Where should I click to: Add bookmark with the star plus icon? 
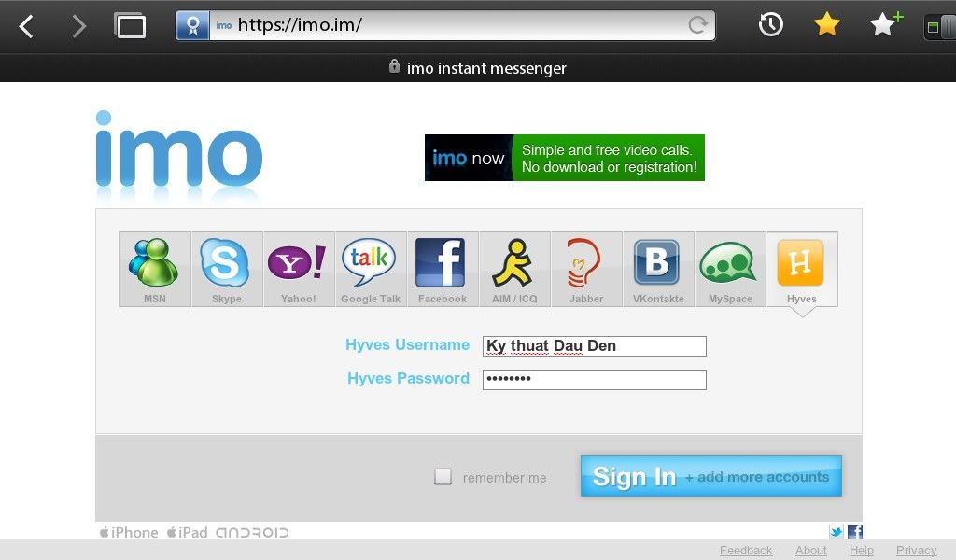pyautogui.click(x=885, y=24)
